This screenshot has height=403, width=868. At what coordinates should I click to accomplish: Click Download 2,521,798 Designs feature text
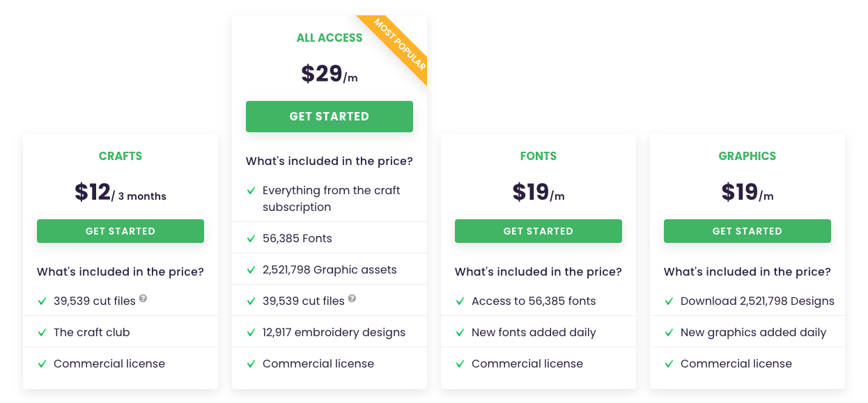pyautogui.click(x=757, y=301)
